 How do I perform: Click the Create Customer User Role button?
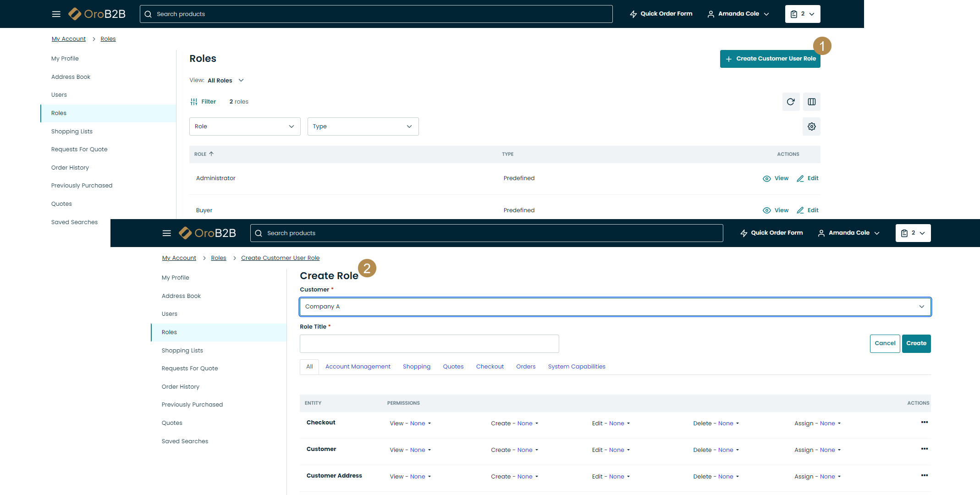point(770,59)
